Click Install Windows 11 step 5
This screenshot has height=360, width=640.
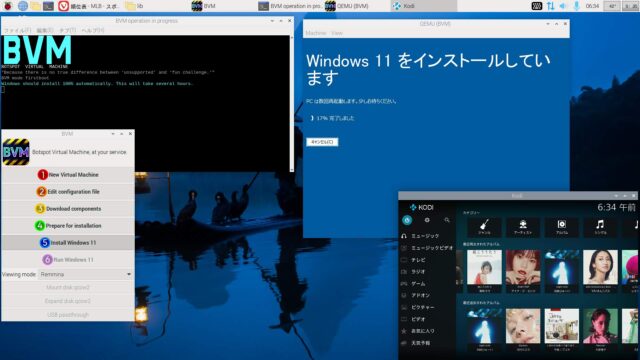point(68,242)
